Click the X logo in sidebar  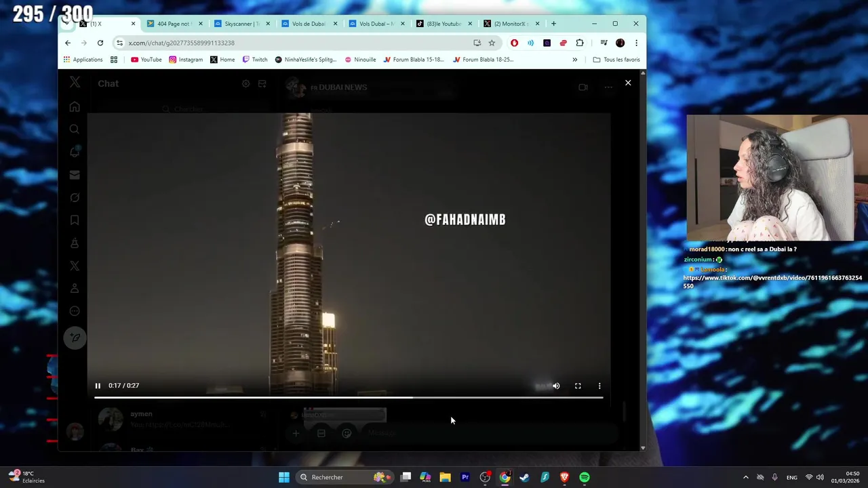pyautogui.click(x=75, y=83)
